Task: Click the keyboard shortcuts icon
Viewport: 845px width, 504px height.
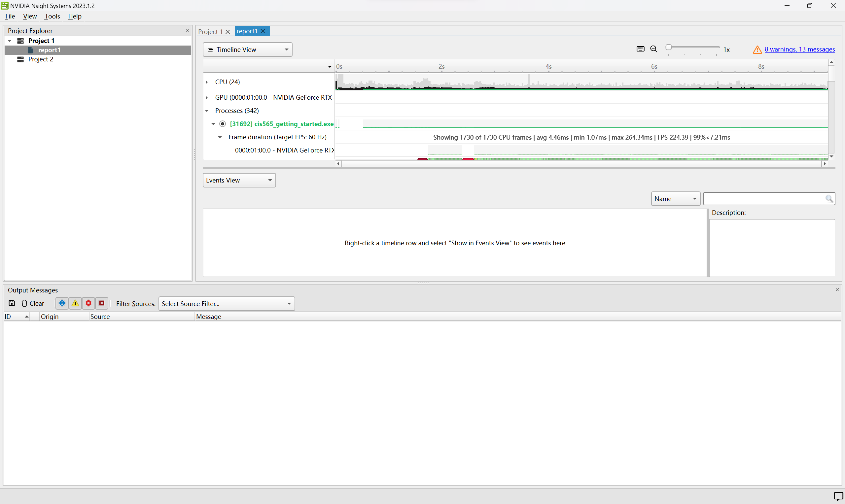Action: click(x=640, y=49)
